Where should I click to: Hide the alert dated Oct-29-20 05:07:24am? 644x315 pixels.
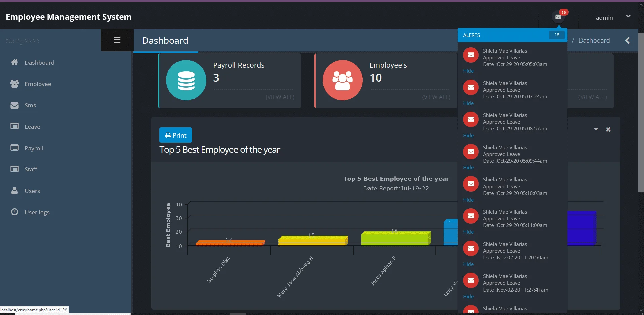[468, 103]
